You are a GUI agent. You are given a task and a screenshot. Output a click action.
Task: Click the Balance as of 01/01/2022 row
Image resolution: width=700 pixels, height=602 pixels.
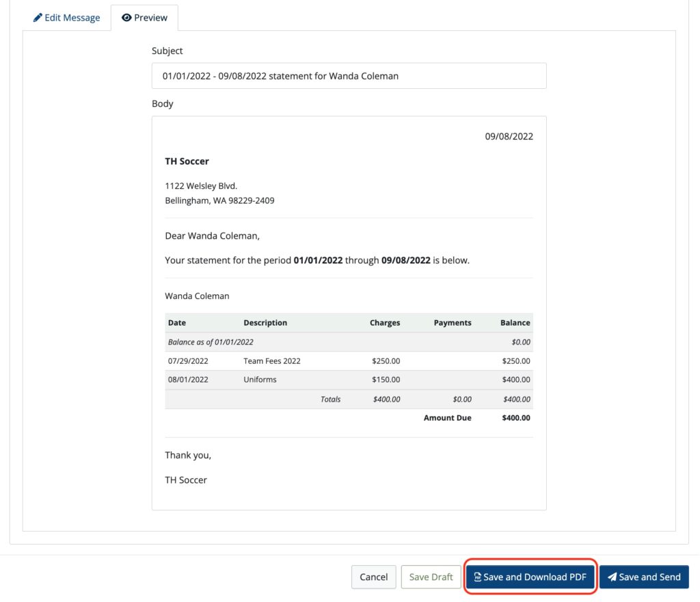pyautogui.click(x=349, y=341)
